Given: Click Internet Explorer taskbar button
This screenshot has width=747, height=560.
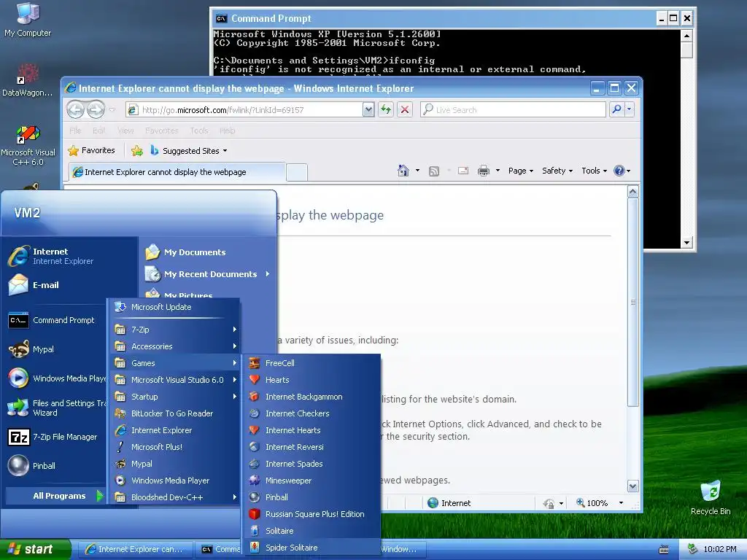Looking at the screenshot, I should (x=135, y=549).
